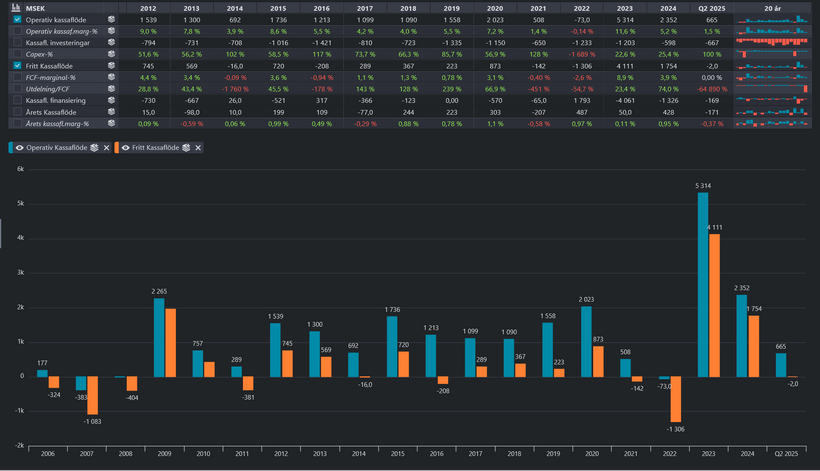This screenshot has width=820, height=471.
Task: Click the stack icon on Capex-% row
Action: pyautogui.click(x=112, y=54)
